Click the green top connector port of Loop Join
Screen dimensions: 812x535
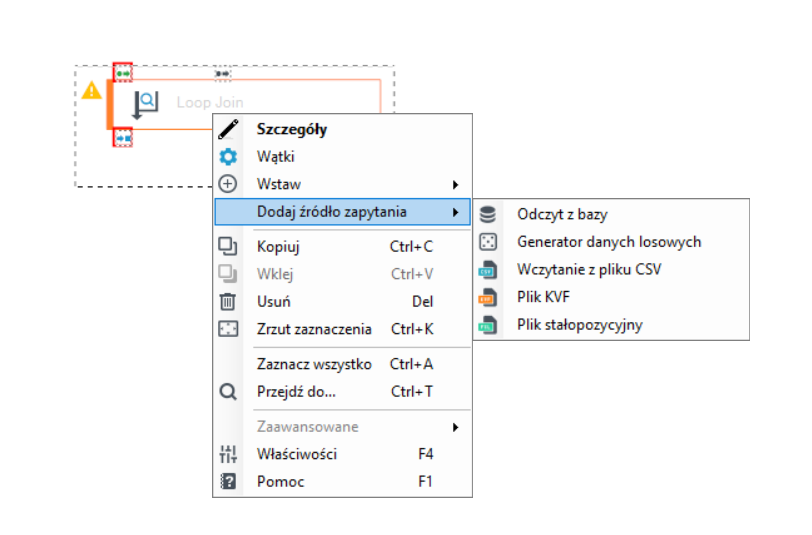pos(123,74)
